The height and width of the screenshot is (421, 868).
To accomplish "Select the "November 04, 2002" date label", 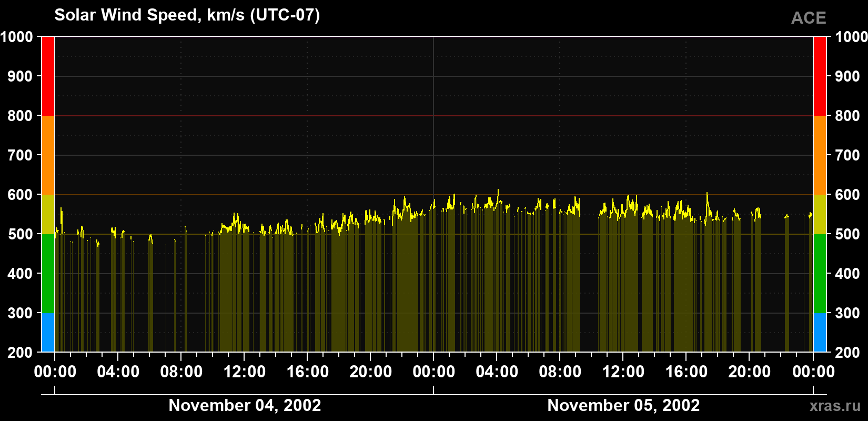I will [245, 406].
